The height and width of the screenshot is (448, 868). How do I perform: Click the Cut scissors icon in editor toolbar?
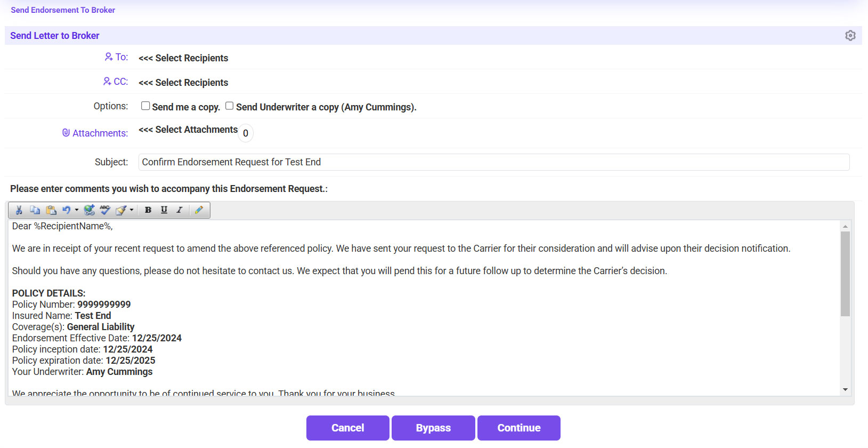click(19, 210)
